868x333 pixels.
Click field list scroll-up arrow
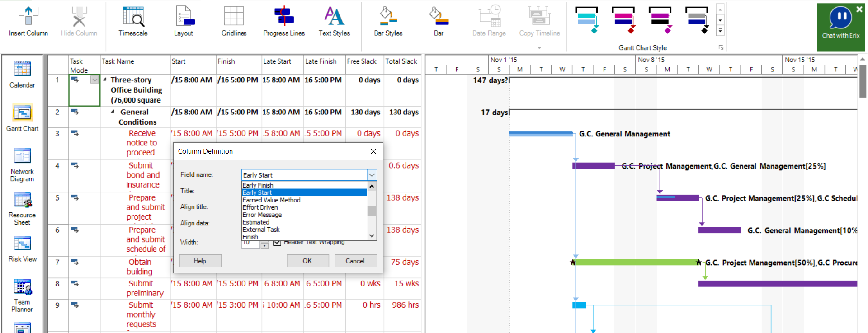372,186
